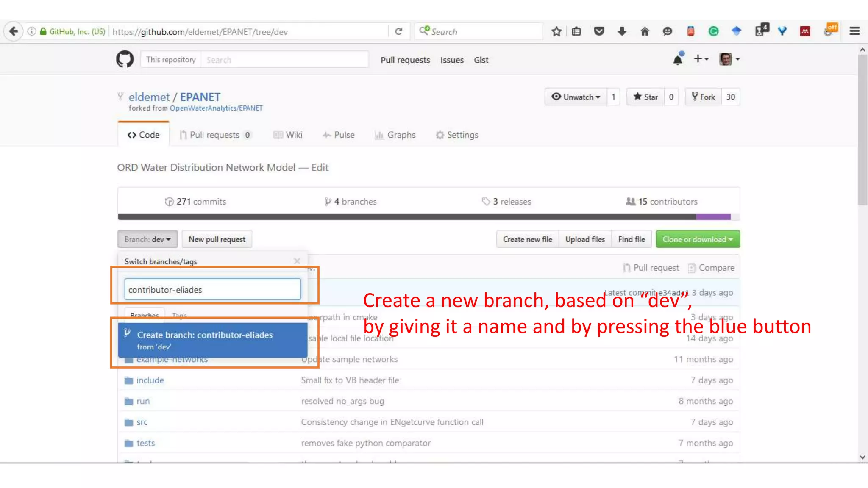The height and width of the screenshot is (488, 868).
Task: Open commit 'removes fake python comparator'
Action: [366, 443]
